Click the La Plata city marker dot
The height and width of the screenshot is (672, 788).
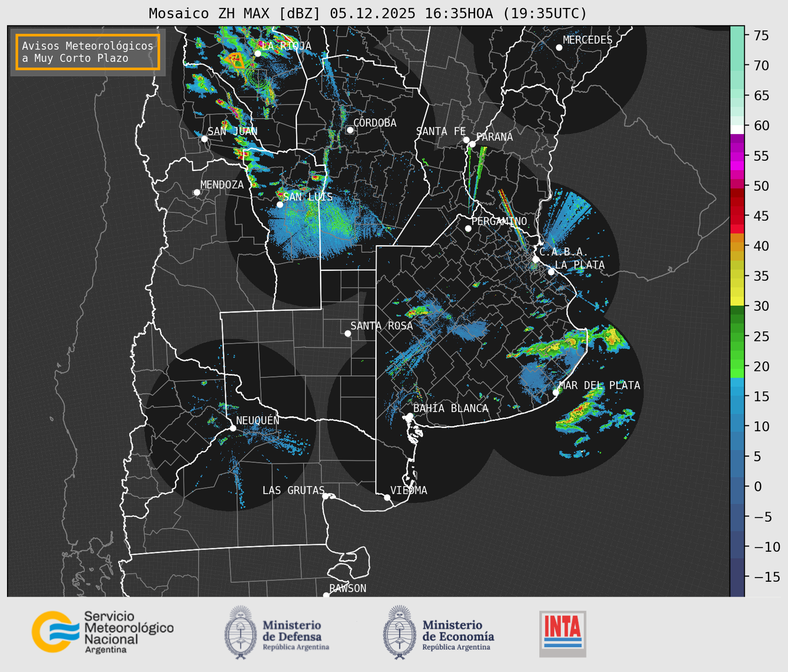pos(551,272)
